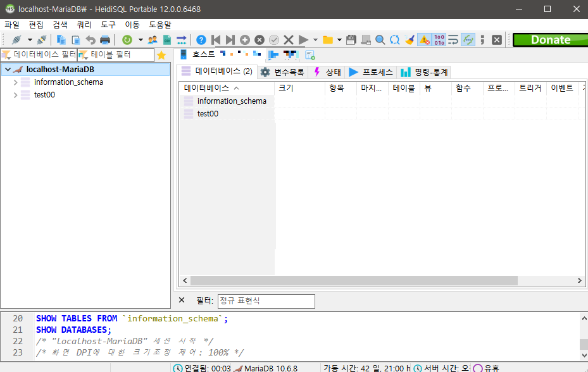The height and width of the screenshot is (372, 588).
Task: Expand information_schema in the tree
Action: [15, 82]
